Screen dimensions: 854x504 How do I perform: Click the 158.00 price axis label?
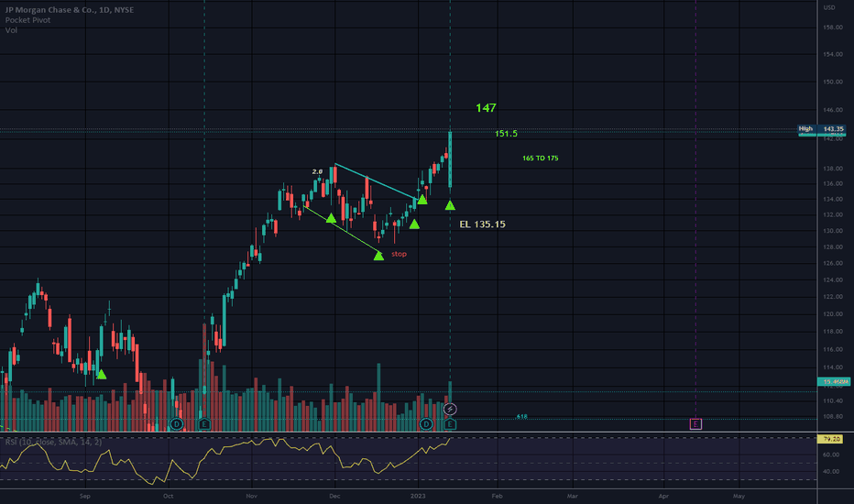833,27
